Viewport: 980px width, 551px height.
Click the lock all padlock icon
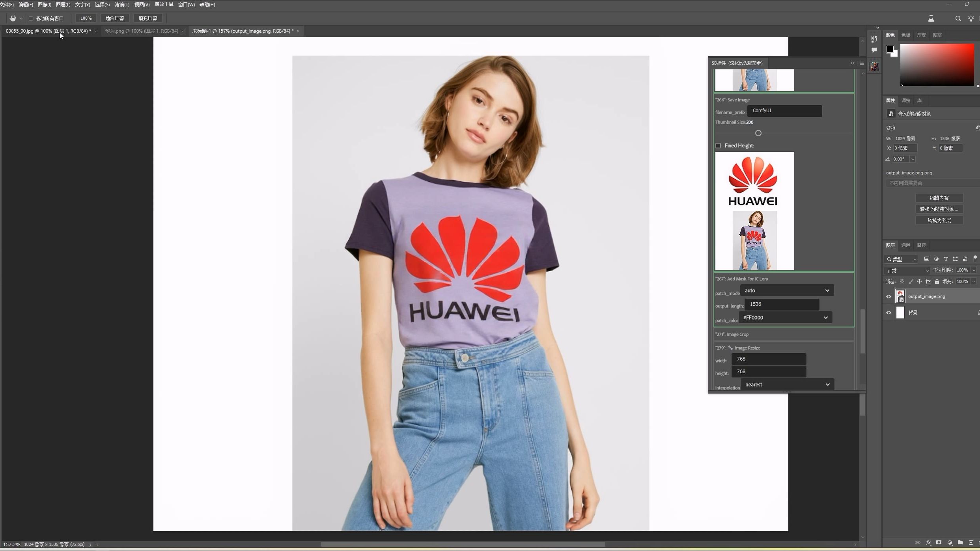pos(937,281)
